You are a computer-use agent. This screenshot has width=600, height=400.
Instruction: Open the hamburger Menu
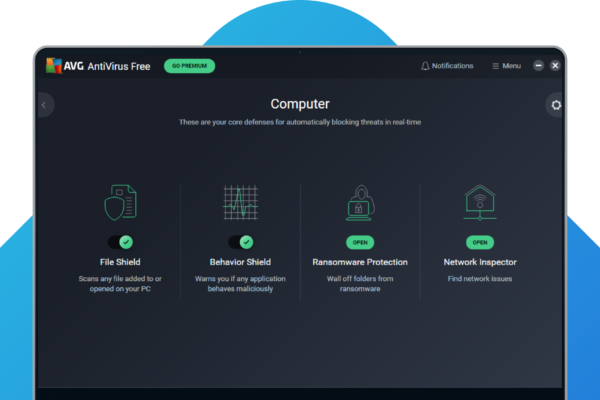coord(506,66)
